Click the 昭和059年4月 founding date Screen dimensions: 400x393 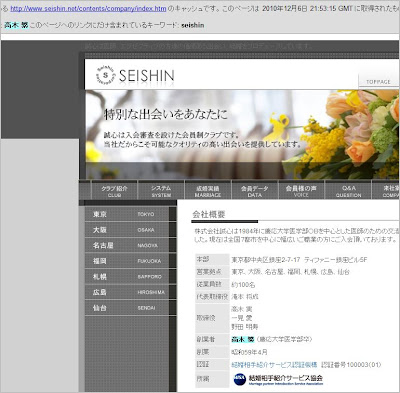[249, 352]
